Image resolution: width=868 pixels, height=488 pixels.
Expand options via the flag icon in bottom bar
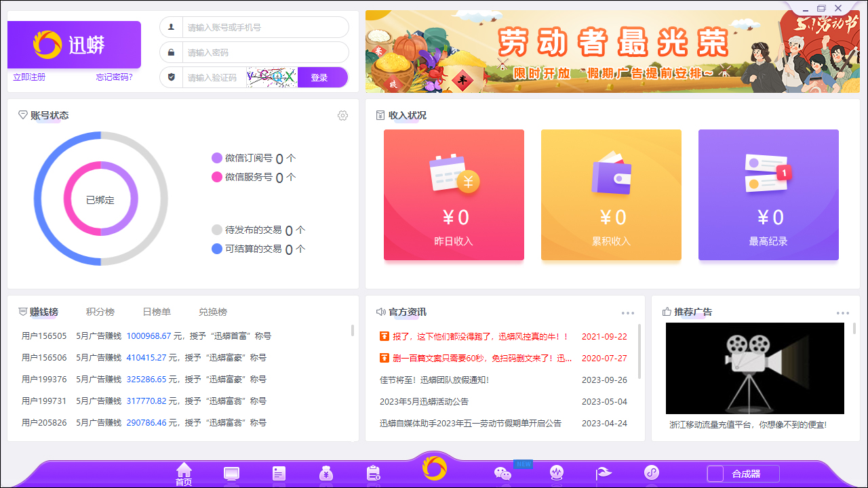point(604,472)
